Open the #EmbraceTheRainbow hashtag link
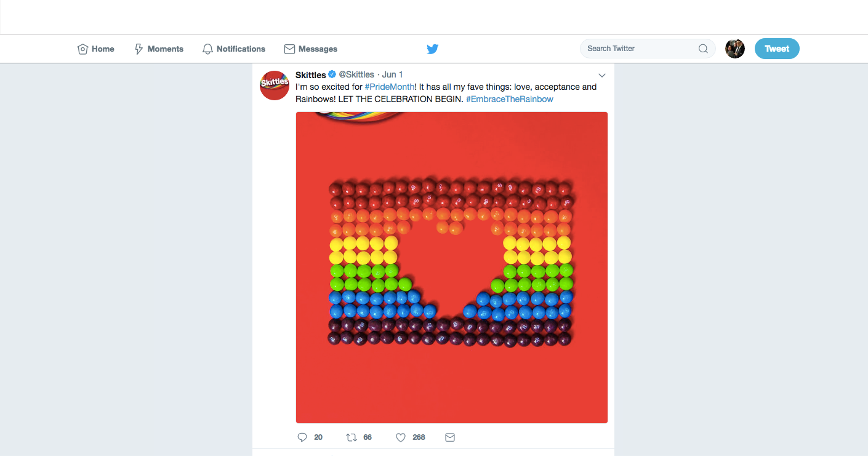This screenshot has width=868, height=457. (x=509, y=99)
